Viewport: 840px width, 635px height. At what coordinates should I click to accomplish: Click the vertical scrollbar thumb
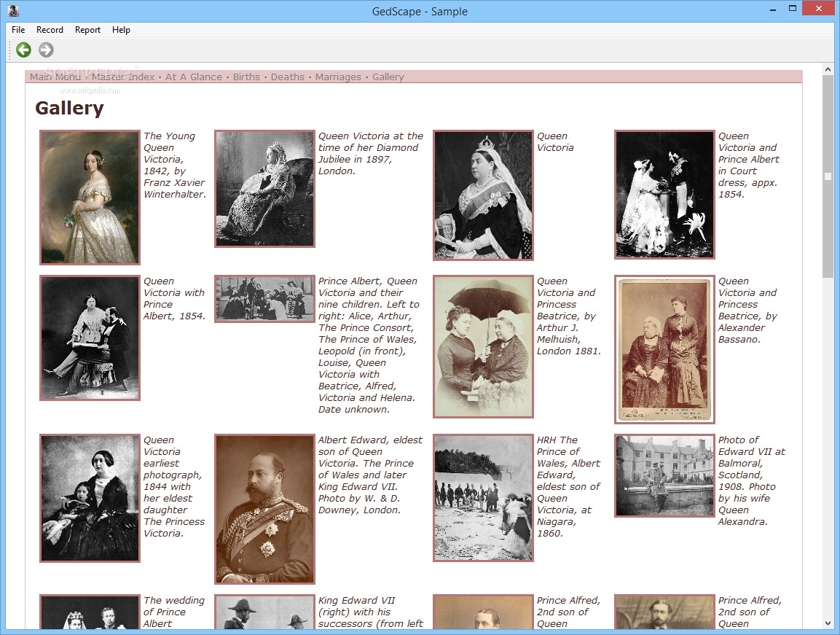tap(828, 176)
